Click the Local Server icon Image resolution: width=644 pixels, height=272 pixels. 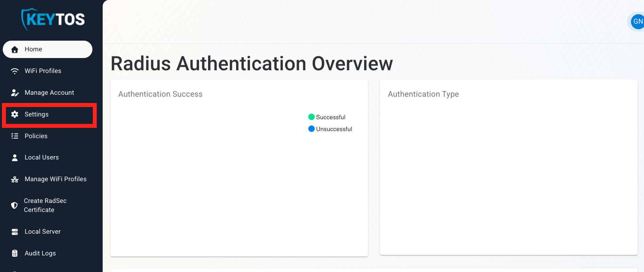point(15,232)
